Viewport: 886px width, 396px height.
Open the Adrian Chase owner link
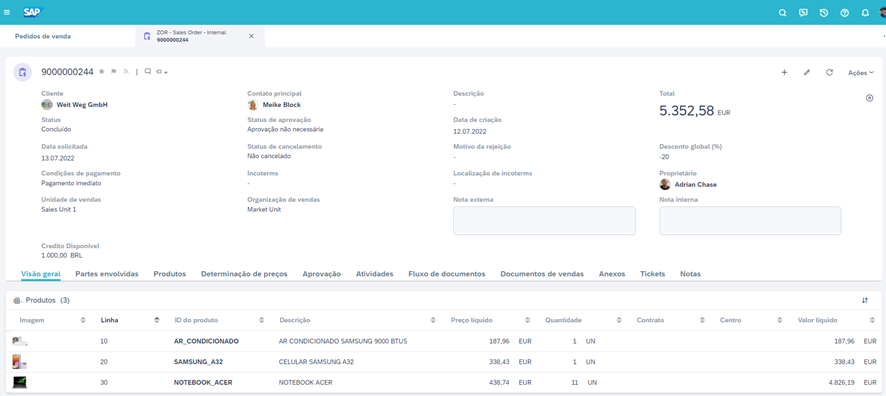[696, 184]
